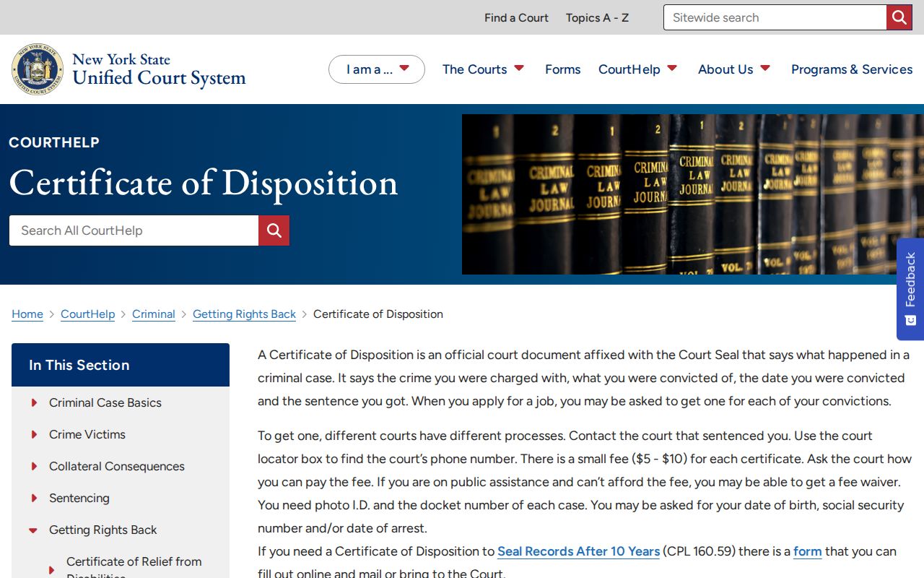
Task: Click the sitewide search magnifier button
Action: [899, 17]
